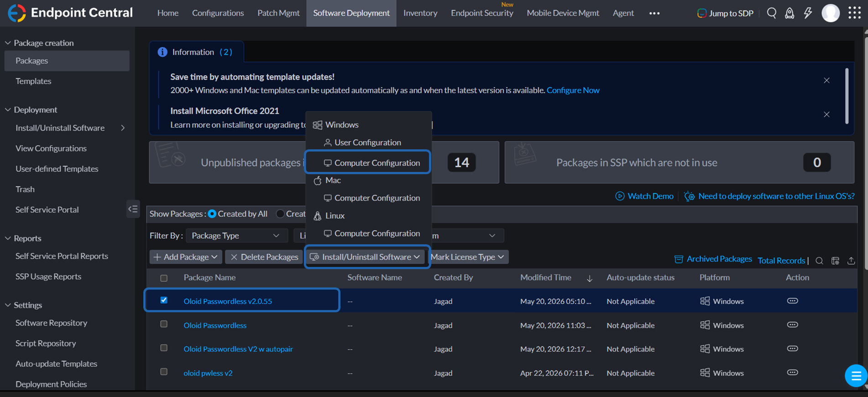Click the Jump to SDP button
Viewport: 868px width, 397px height.
[x=726, y=13]
